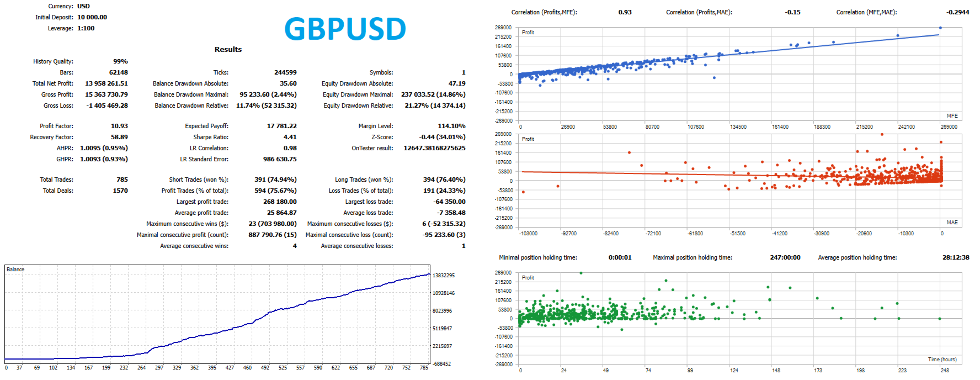Click Z-Score value -0.44 (34.01%)
The width and height of the screenshot is (980, 380).
[x=442, y=137]
